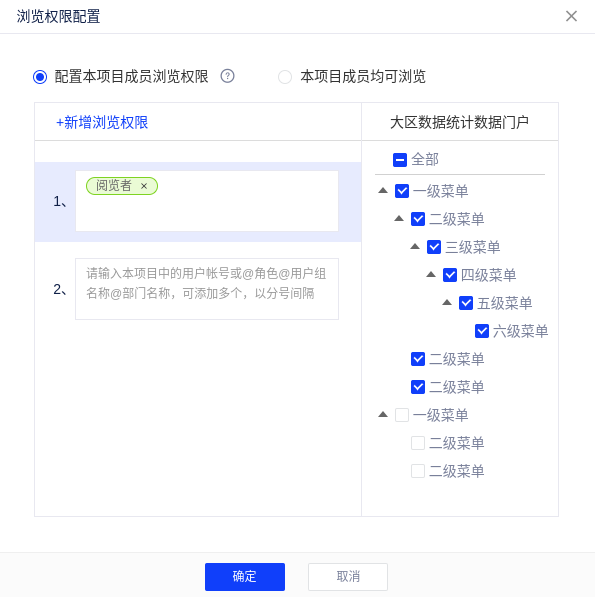Close the 浏览权限配置 dialog
595x597 pixels.
(571, 16)
